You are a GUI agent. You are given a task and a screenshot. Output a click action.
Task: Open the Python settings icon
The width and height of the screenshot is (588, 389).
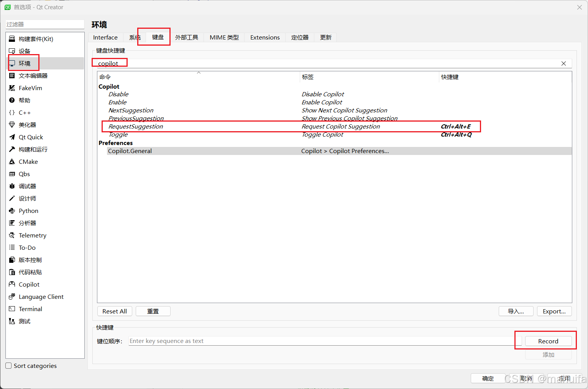pyautogui.click(x=12, y=211)
